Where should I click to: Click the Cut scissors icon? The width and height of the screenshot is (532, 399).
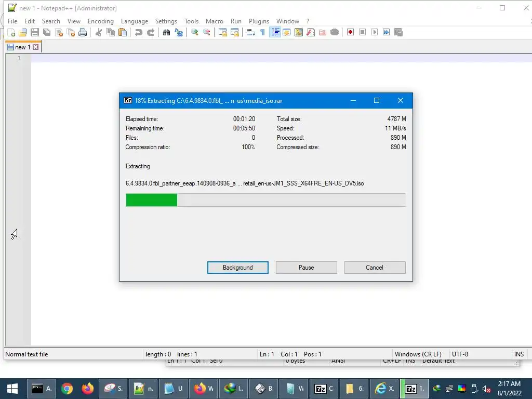pyautogui.click(x=98, y=32)
